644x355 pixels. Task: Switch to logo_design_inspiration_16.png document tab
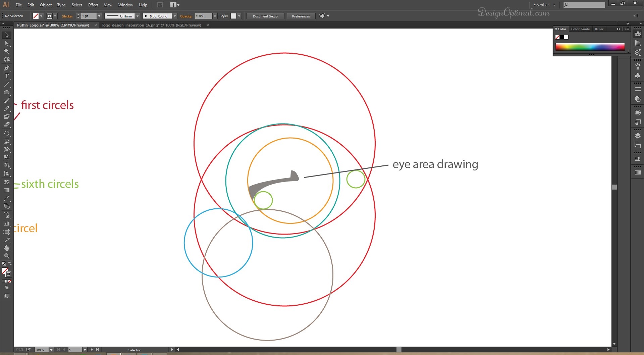coord(152,25)
